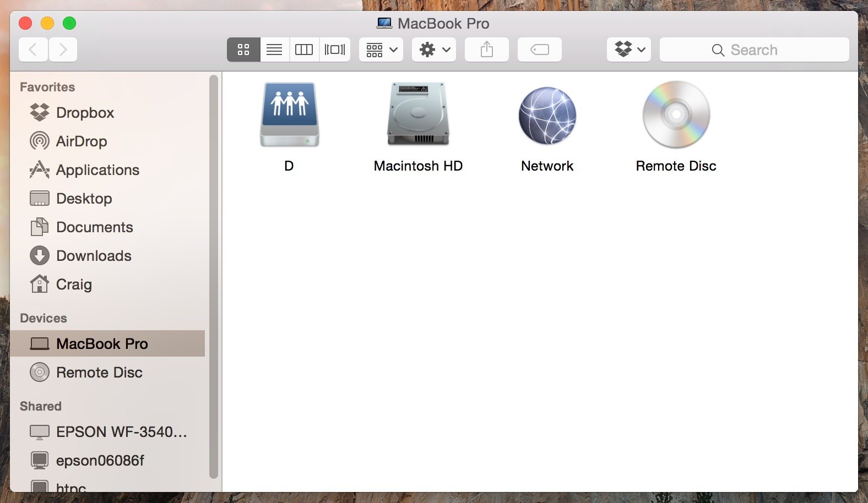868x503 pixels.
Task: Click the AirDrop radar icon
Action: (40, 141)
